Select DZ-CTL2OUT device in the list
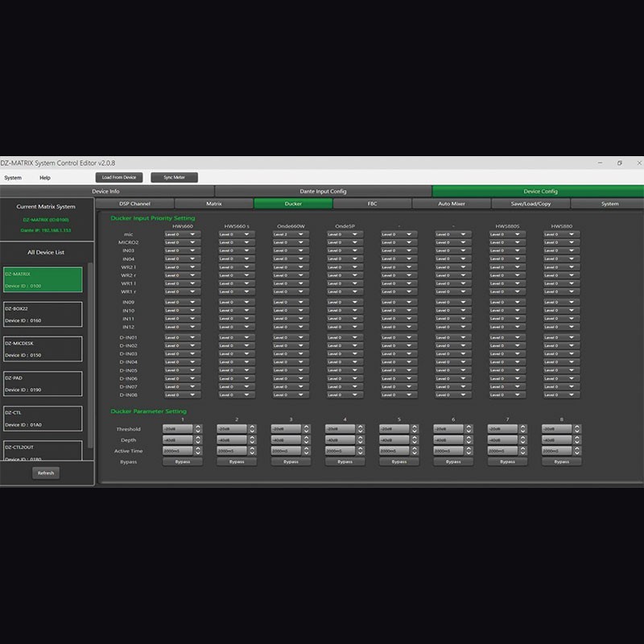Image resolution: width=644 pixels, height=644 pixels. [x=43, y=451]
